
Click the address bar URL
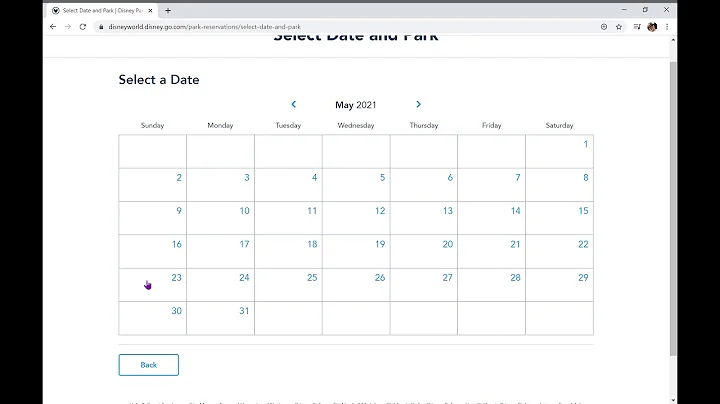204,27
